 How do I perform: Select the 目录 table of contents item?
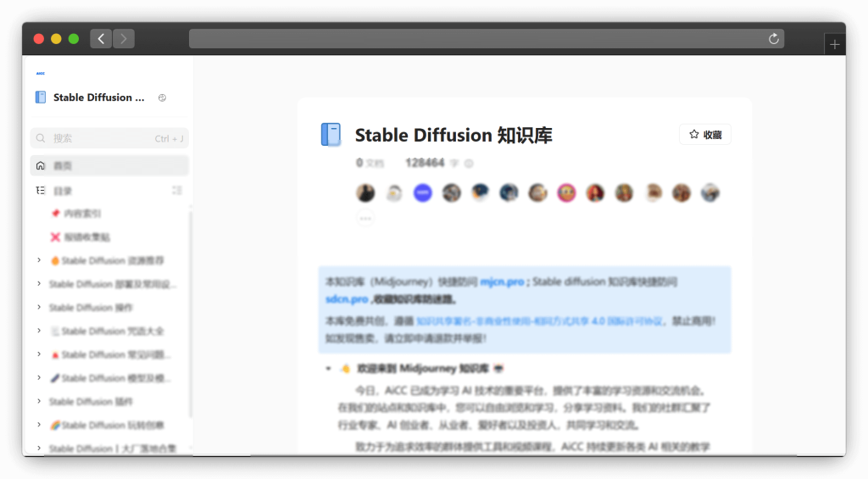pos(63,191)
